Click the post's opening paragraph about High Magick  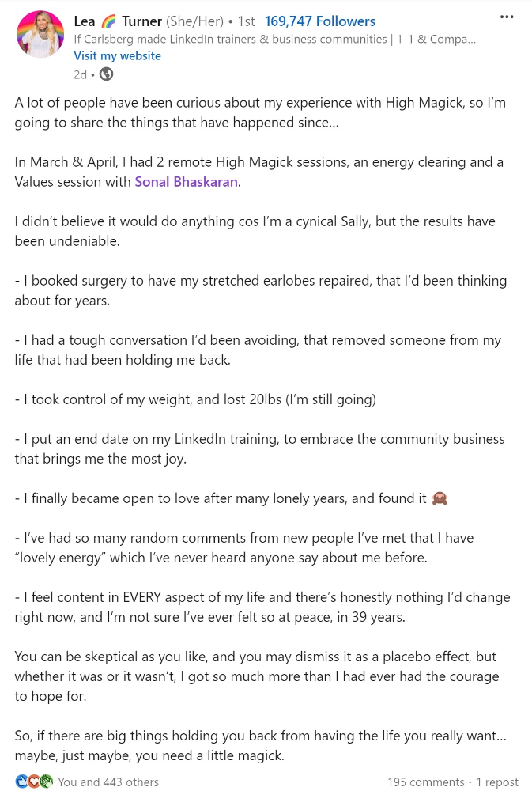click(x=260, y=112)
